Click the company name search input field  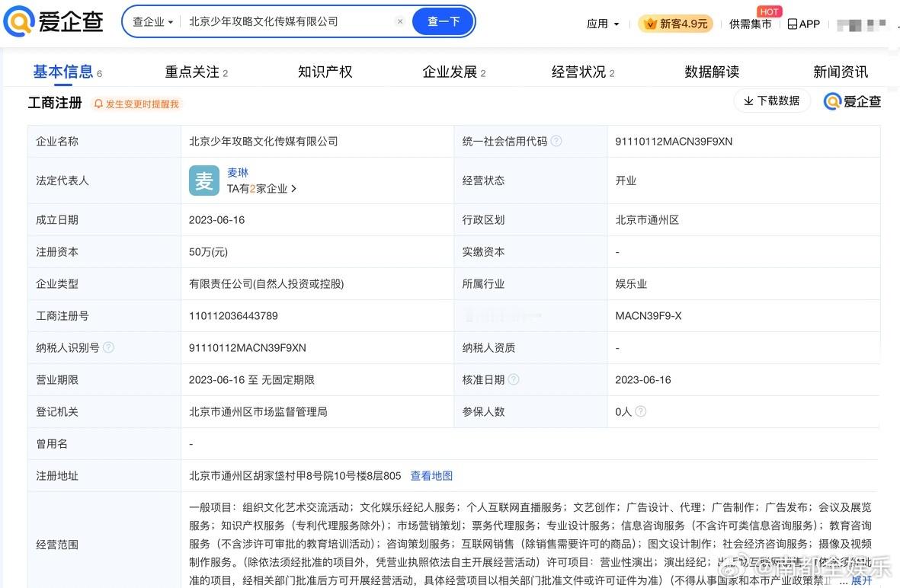pyautogui.click(x=287, y=21)
